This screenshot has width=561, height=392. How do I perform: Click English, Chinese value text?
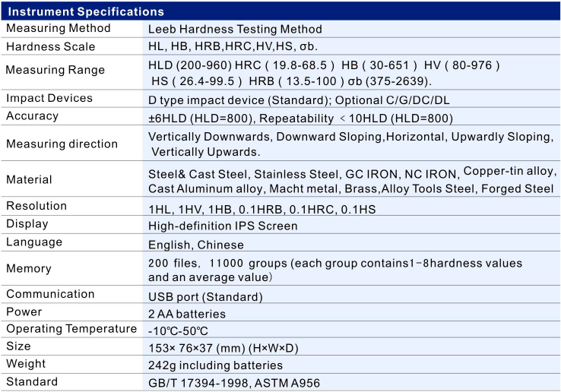point(196,245)
